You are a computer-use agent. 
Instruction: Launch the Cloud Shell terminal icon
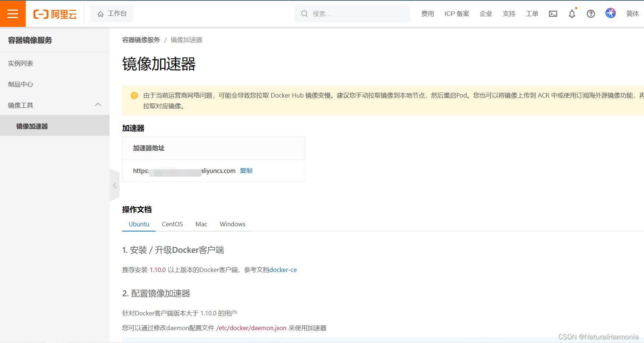pos(553,14)
